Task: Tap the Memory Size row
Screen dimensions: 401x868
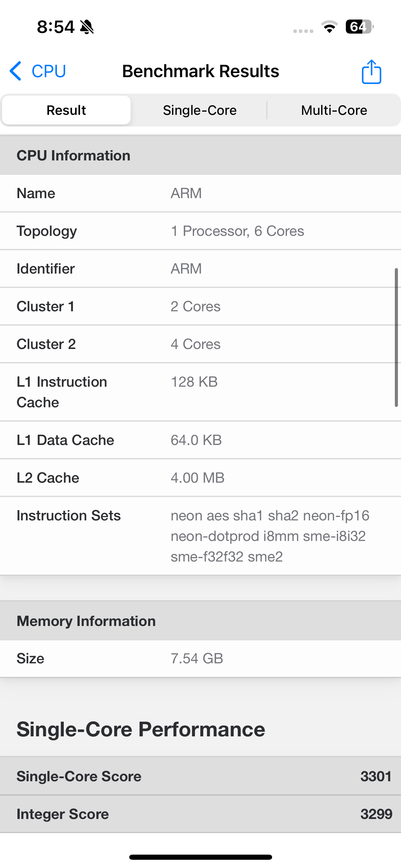Action: click(200, 659)
